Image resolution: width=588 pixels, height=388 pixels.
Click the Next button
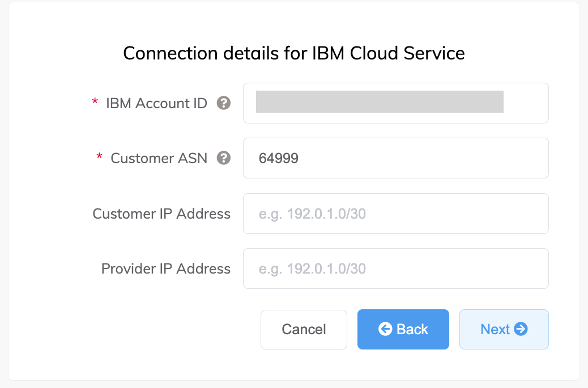[x=504, y=329]
